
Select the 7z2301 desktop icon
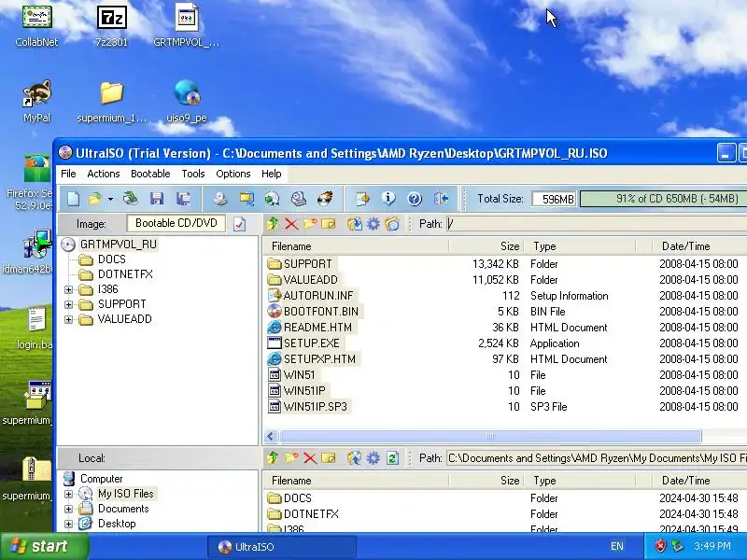point(112,27)
